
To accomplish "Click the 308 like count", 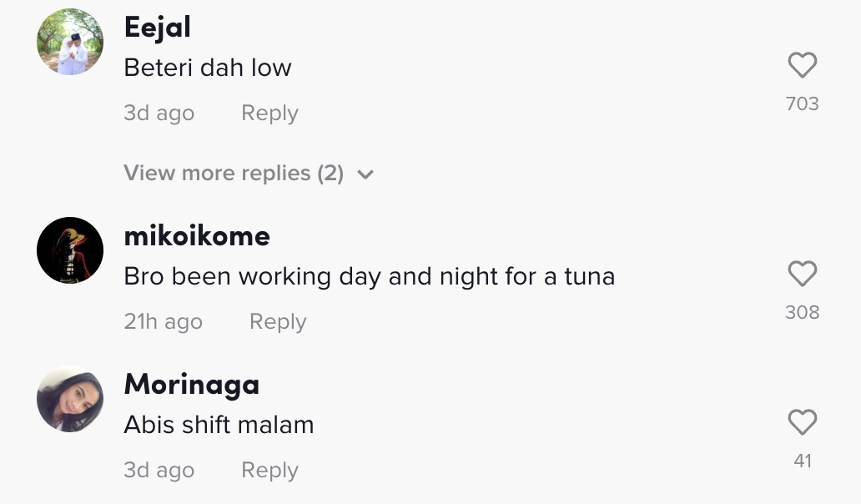I will click(802, 313).
